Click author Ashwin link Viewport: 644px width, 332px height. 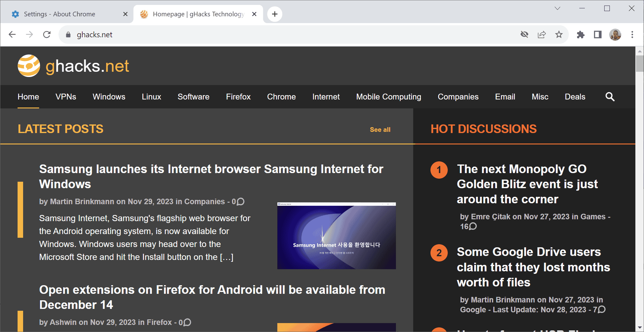(63, 322)
